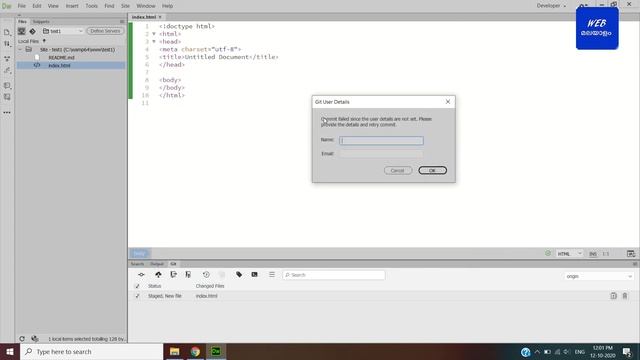Click the Show repository history icon
Viewport: 640px width, 360px height.
click(206, 275)
